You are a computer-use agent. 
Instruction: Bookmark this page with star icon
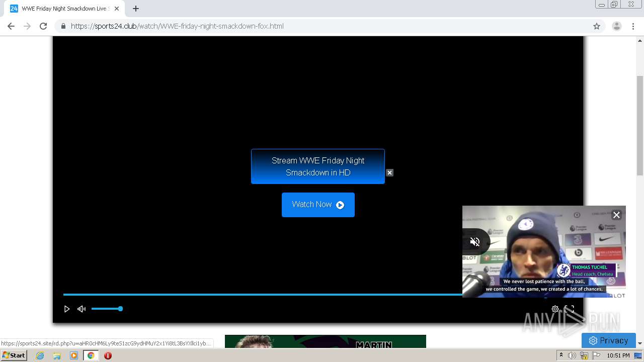click(597, 26)
